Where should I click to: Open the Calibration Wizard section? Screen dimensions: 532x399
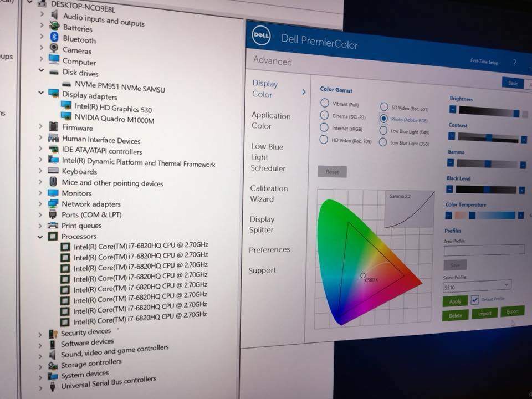tap(268, 193)
